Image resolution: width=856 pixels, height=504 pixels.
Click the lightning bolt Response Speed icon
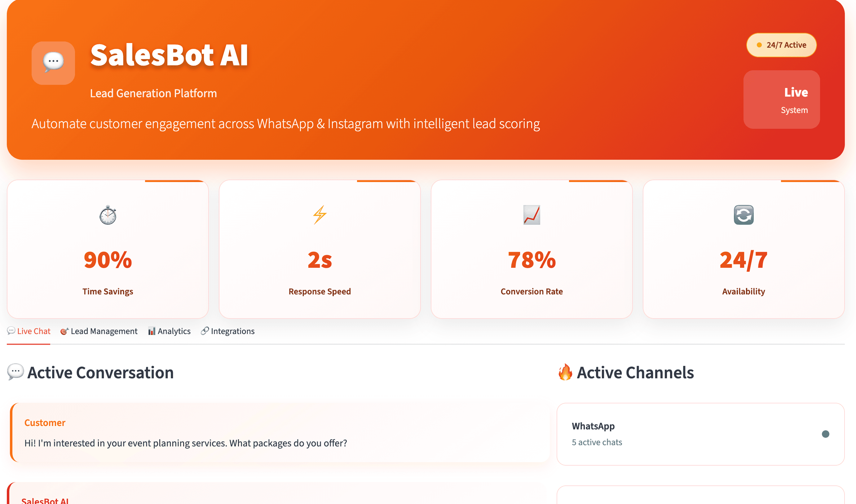tap(320, 215)
